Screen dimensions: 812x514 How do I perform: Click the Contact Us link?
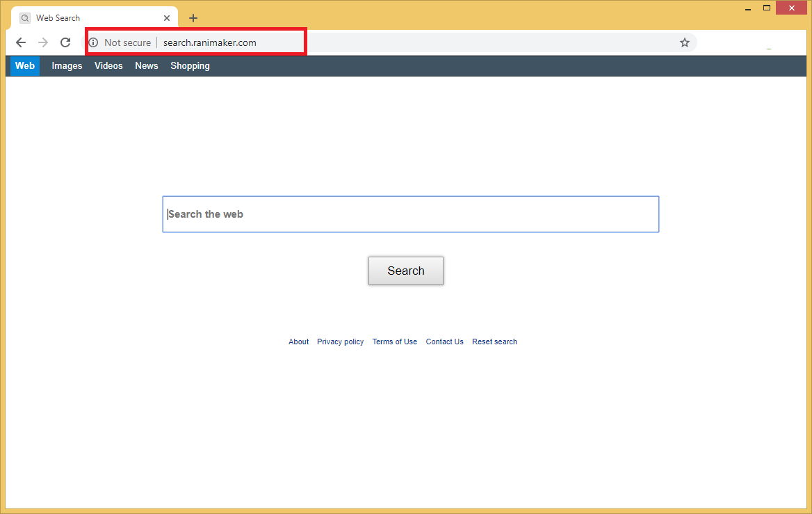(444, 342)
